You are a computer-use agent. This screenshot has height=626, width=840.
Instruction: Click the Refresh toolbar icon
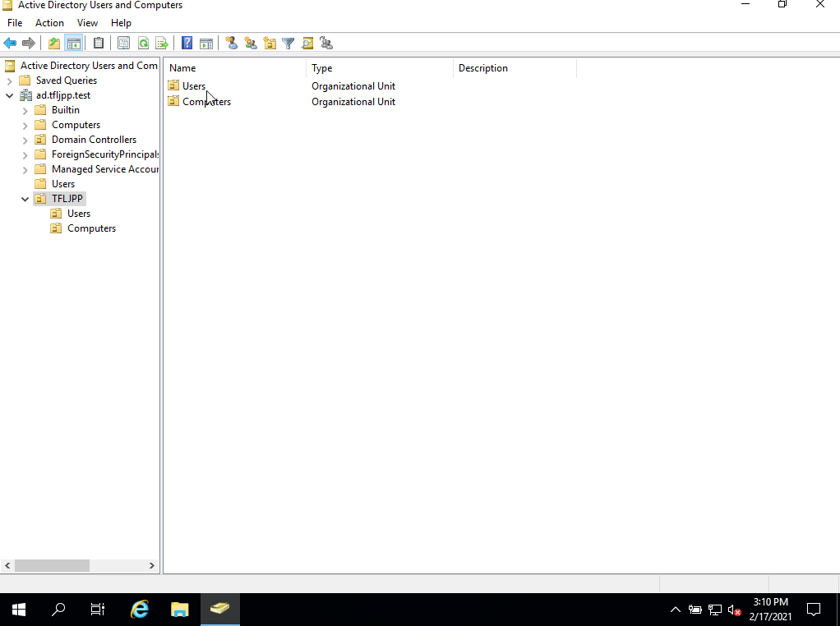click(143, 44)
